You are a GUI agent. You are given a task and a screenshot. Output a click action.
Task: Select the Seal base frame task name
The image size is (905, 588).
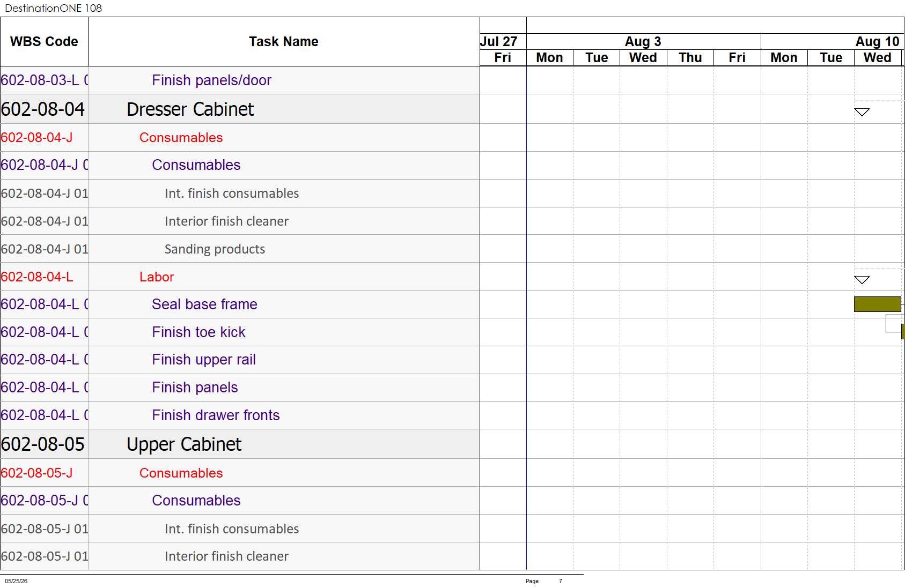point(204,304)
